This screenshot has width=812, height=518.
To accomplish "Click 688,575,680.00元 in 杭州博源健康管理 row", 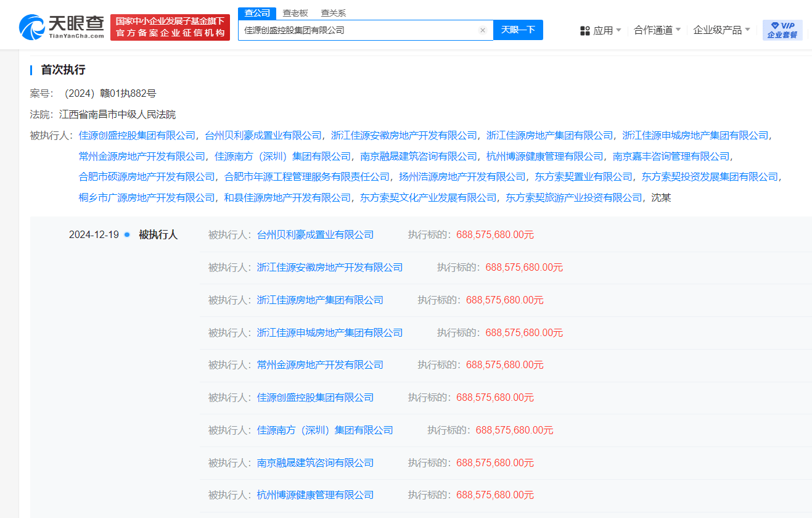I will click(x=495, y=495).
